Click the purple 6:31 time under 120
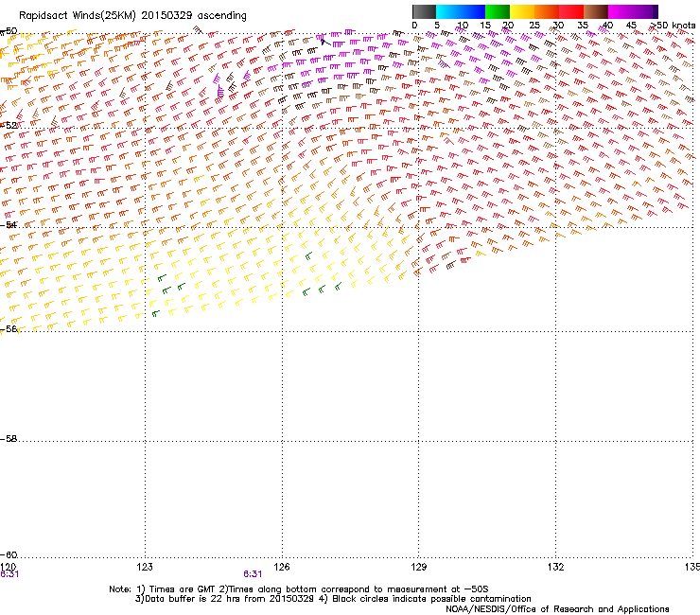This screenshot has height=615, width=700. tap(9, 574)
